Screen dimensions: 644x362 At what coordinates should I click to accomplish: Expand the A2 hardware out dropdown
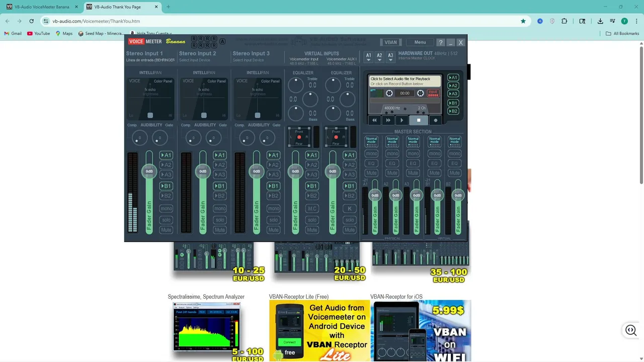tap(379, 57)
